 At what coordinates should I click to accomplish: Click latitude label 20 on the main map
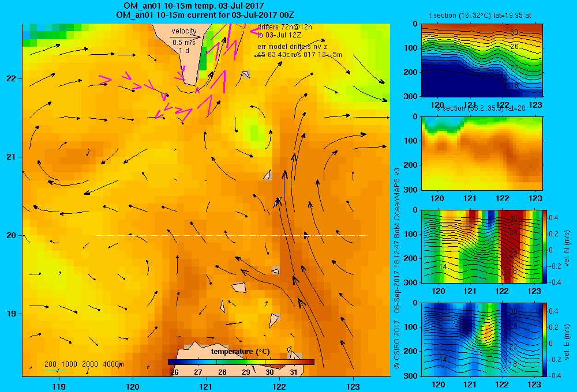pyautogui.click(x=12, y=235)
